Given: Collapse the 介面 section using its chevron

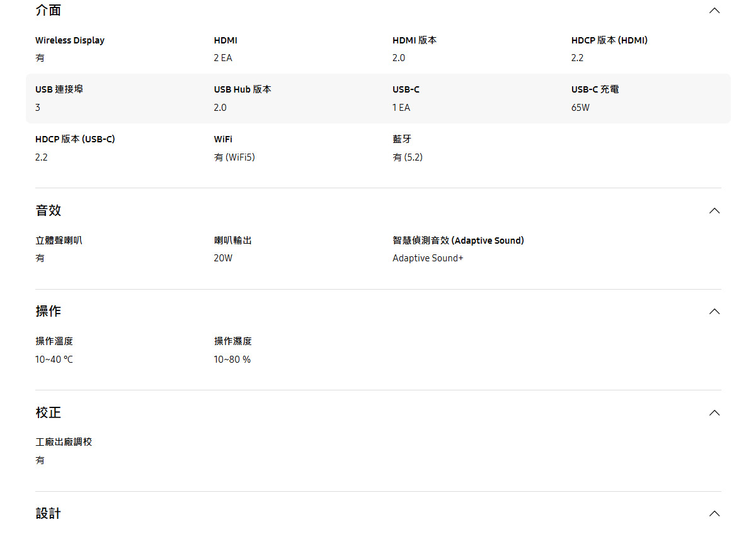Looking at the screenshot, I should pos(714,11).
